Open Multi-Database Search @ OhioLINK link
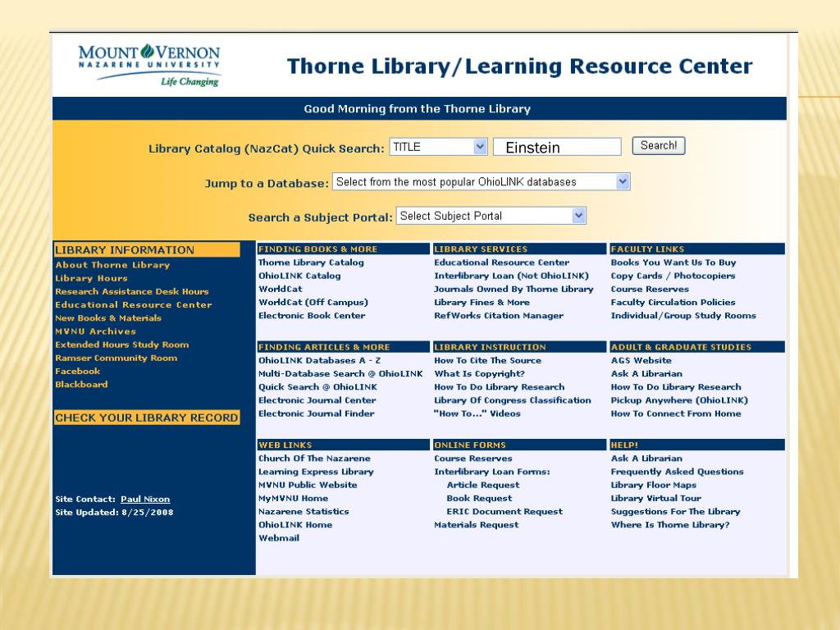The height and width of the screenshot is (630, 840). click(x=340, y=374)
